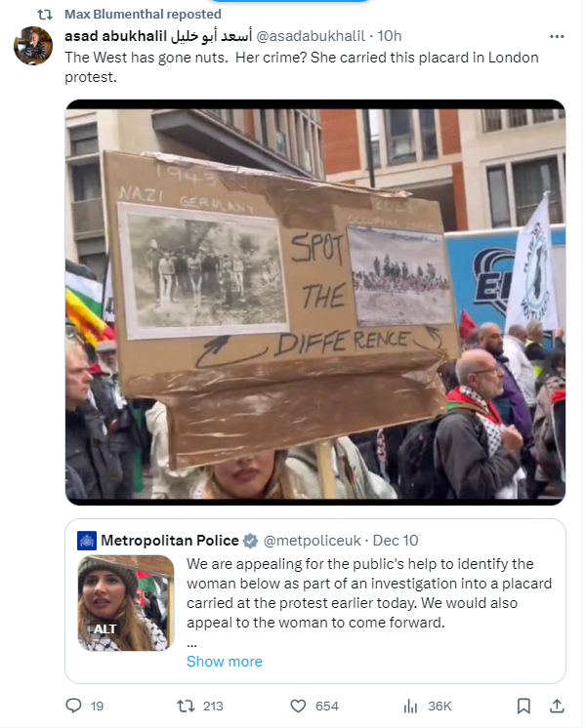Open the @asadabukhalil handle link
The height and width of the screenshot is (728, 586).
[x=311, y=36]
